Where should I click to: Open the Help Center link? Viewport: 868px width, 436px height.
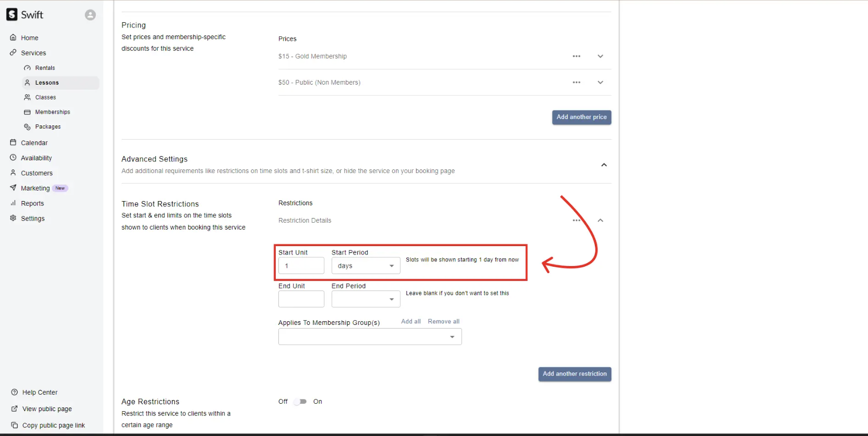(40, 392)
